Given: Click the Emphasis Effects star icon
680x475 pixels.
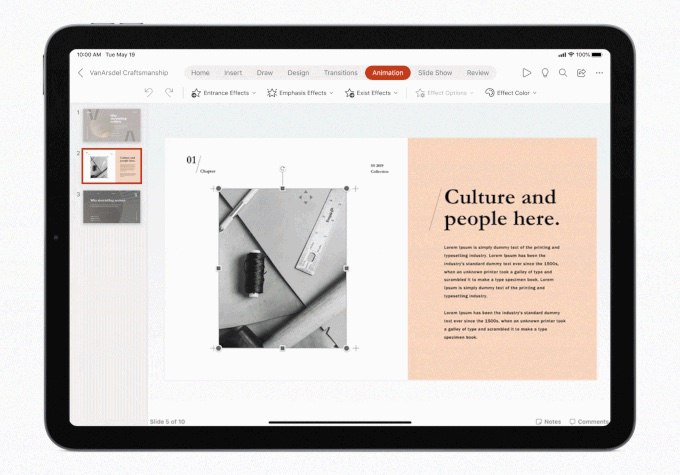Looking at the screenshot, I should click(x=272, y=93).
